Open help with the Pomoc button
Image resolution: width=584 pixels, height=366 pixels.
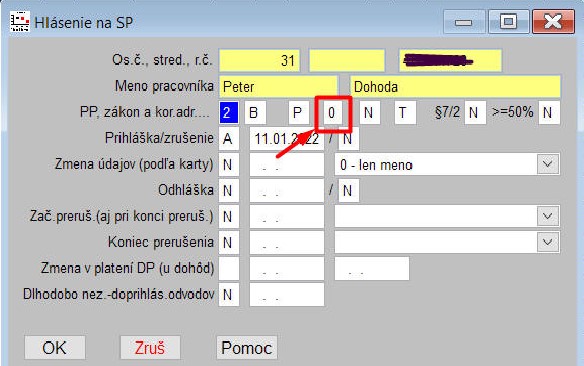(x=247, y=348)
